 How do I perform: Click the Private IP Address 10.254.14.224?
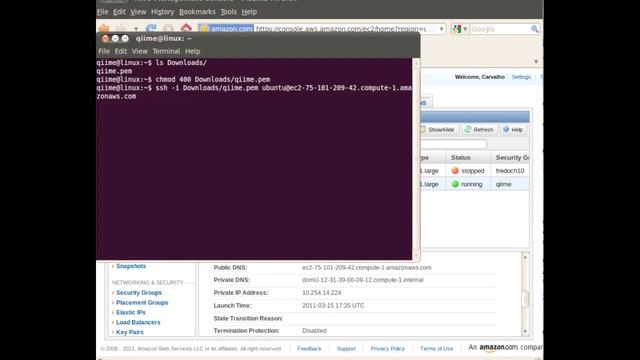322,293
